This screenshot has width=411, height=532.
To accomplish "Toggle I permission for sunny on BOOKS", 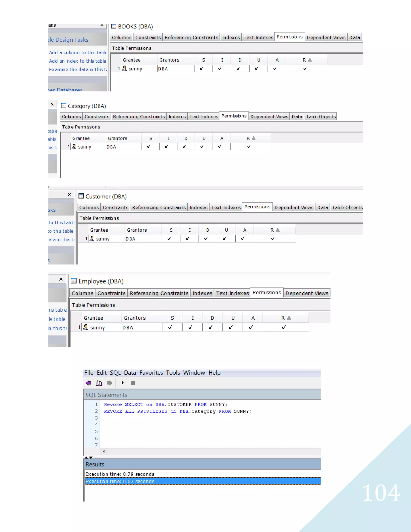I will (x=220, y=68).
